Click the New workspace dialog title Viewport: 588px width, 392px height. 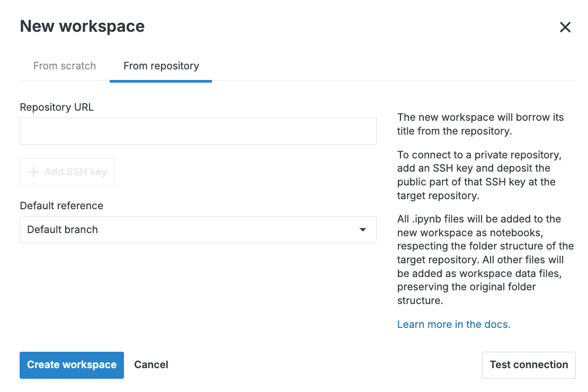tap(82, 26)
